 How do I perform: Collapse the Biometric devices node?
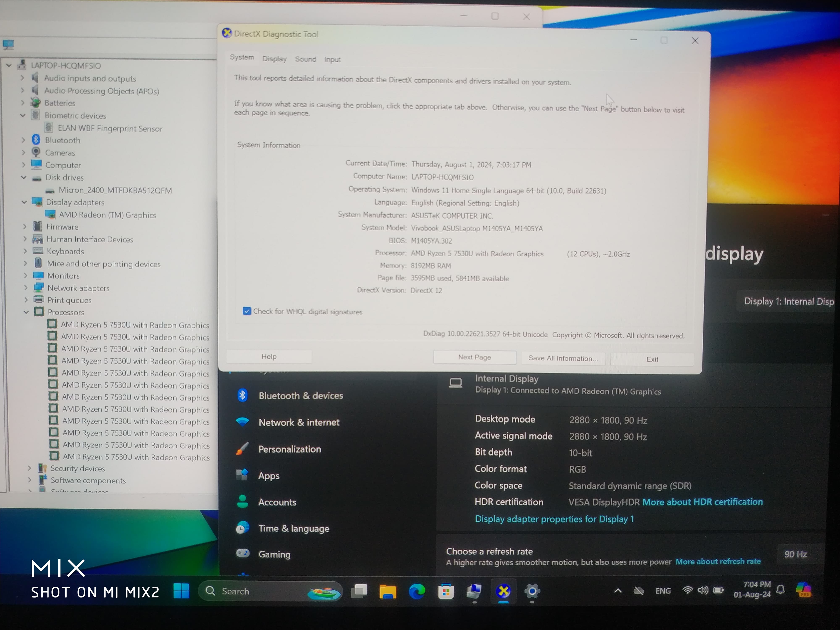click(x=23, y=115)
